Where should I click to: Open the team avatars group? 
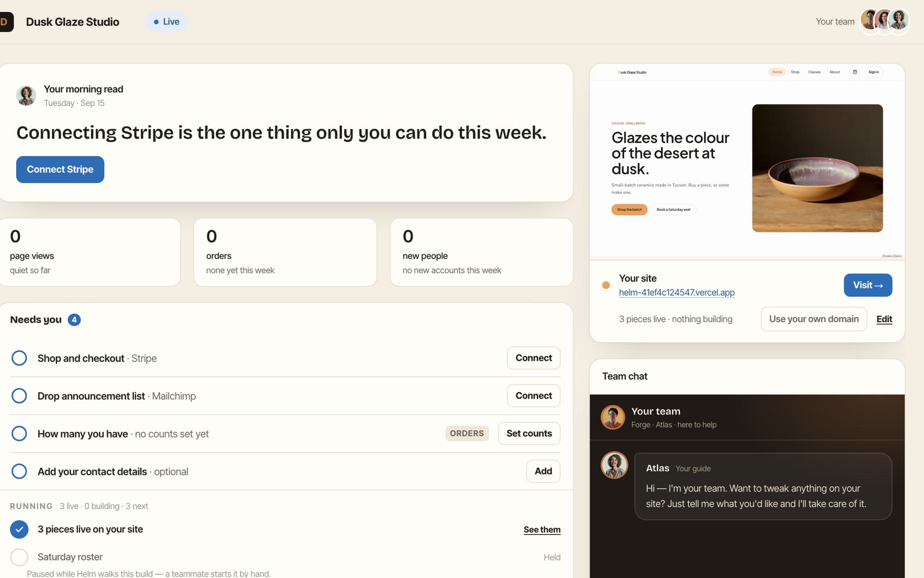[884, 21]
